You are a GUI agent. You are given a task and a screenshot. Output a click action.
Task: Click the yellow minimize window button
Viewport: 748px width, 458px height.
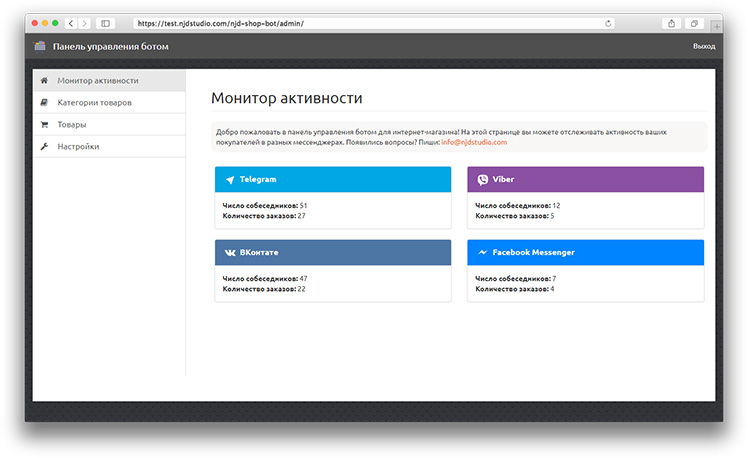[45, 23]
